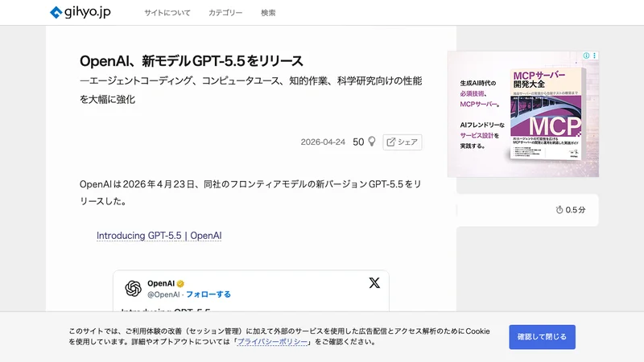644x362 pixels.
Task: Click the like count 50
Action: 358,142
